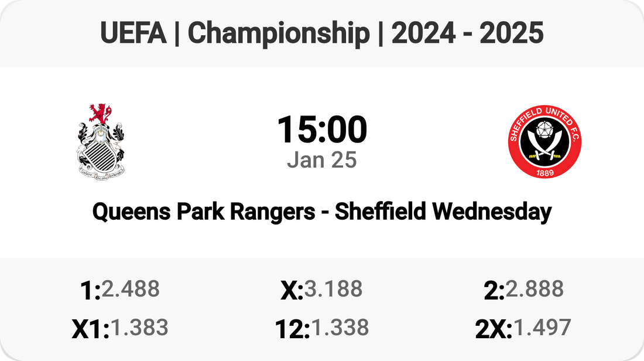This screenshot has height=361, width=644.
Task: Click the "X1:" odds label
Action: (x=90, y=330)
